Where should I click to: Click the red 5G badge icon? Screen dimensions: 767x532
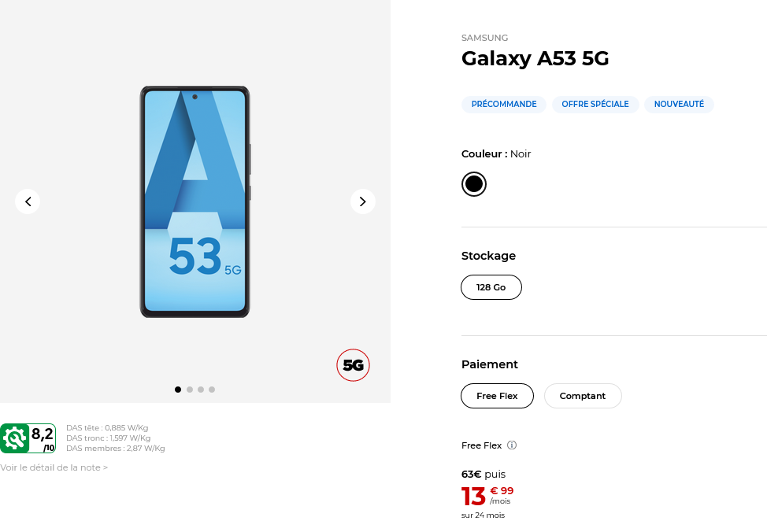pos(354,365)
